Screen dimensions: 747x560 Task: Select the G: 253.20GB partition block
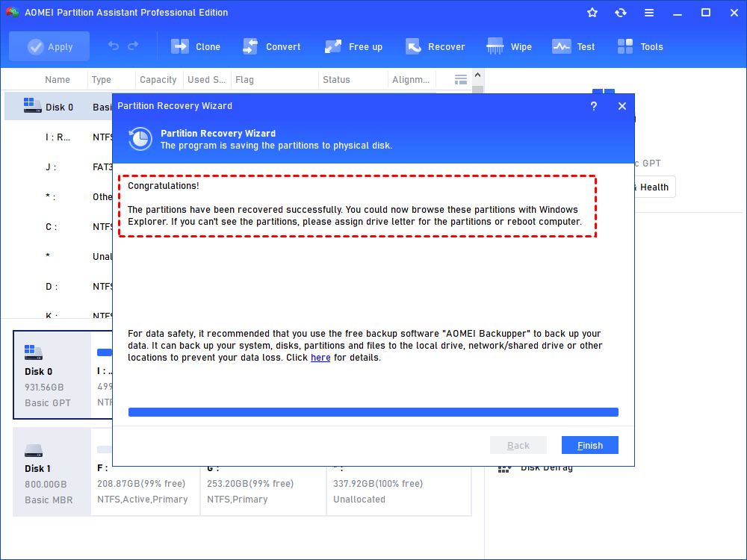[264, 491]
